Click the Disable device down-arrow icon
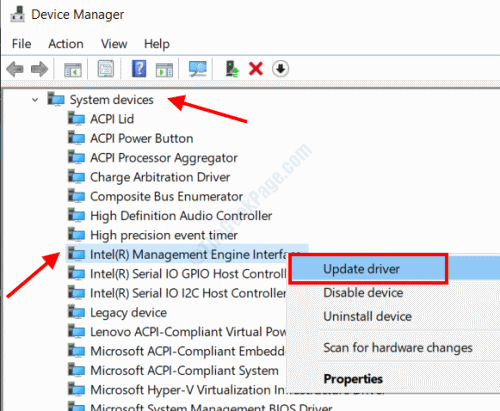 tap(280, 69)
